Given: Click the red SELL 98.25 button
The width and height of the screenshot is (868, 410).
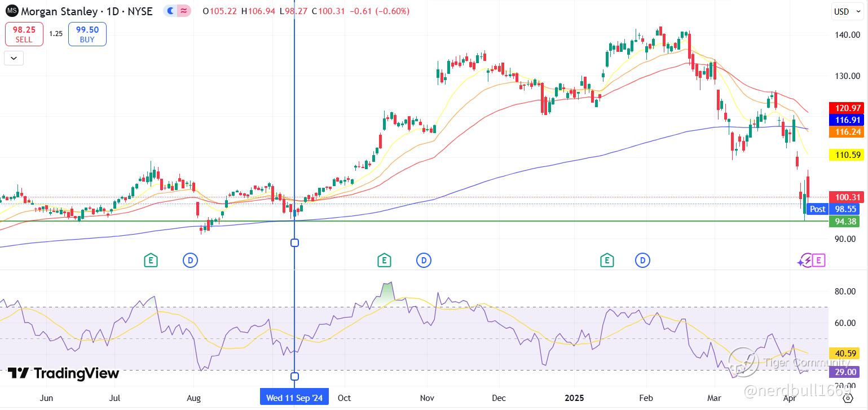Looking at the screenshot, I should pyautogui.click(x=24, y=34).
